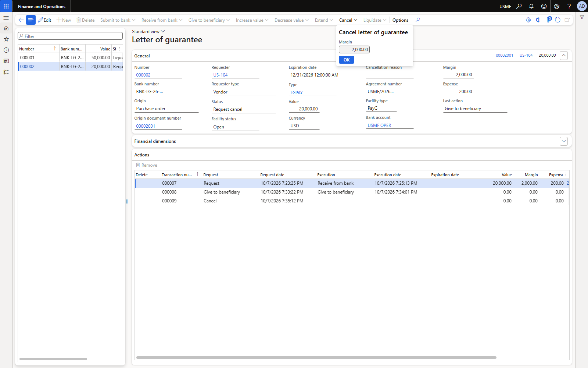Click the refresh icon in the action pane
The height and width of the screenshot is (368, 588).
(x=557, y=20)
